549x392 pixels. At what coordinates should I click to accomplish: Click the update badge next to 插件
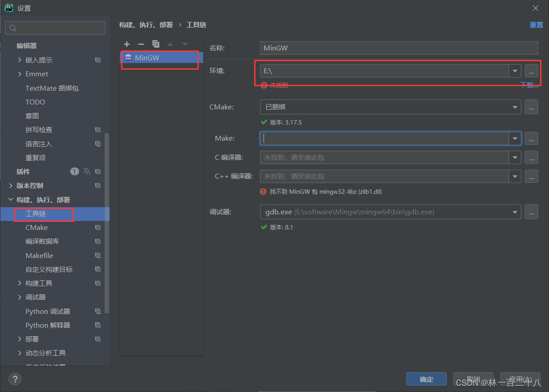pyautogui.click(x=74, y=171)
